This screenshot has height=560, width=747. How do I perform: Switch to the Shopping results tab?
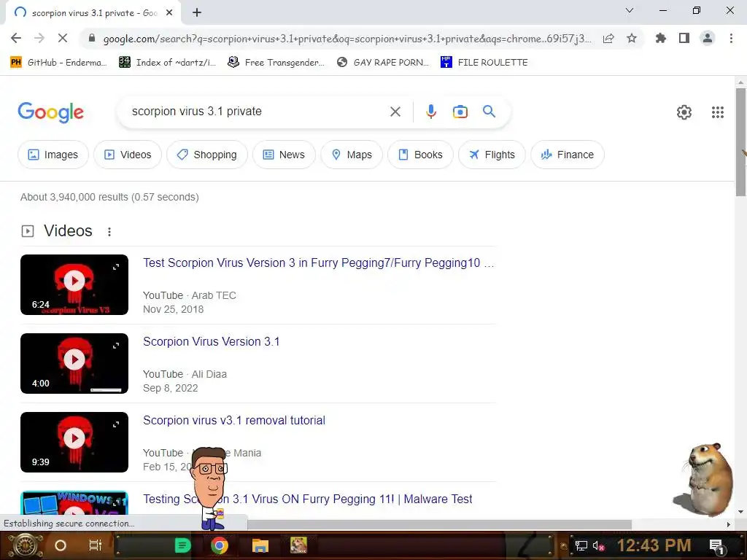(206, 155)
